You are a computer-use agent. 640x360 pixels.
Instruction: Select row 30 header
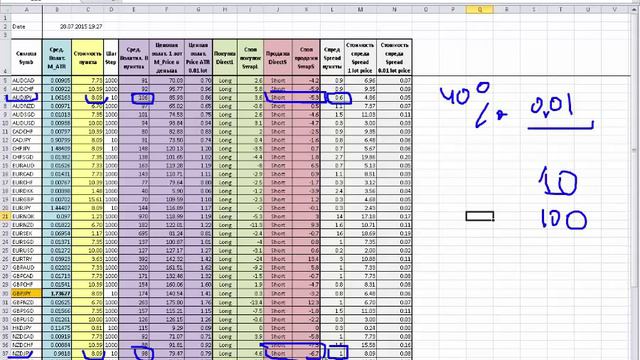click(x=5, y=293)
